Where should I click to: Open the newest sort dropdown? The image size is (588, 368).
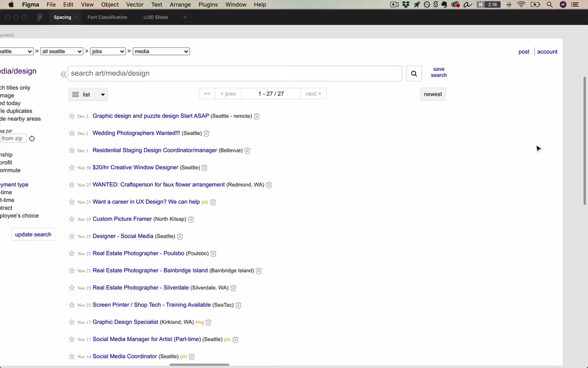tap(433, 94)
